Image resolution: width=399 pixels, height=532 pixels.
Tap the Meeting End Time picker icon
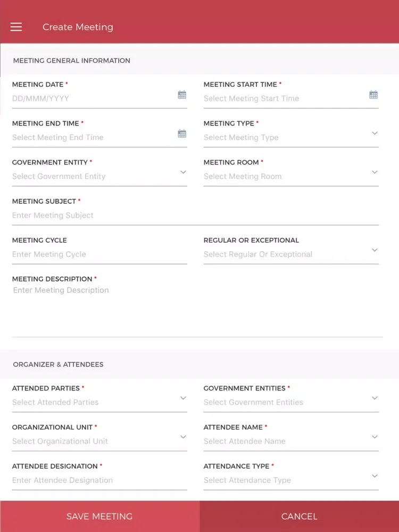(182, 134)
